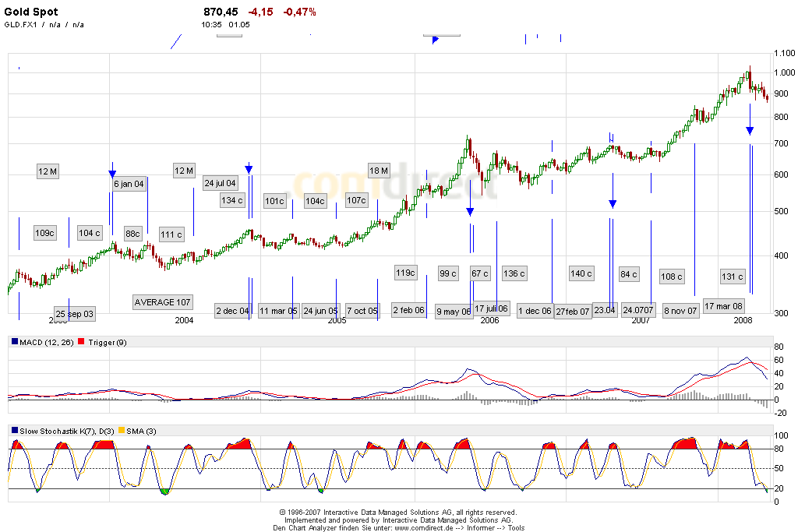Click the '2 dec 04' date marker
Viewport: 798px width, 532px height.
point(232,311)
